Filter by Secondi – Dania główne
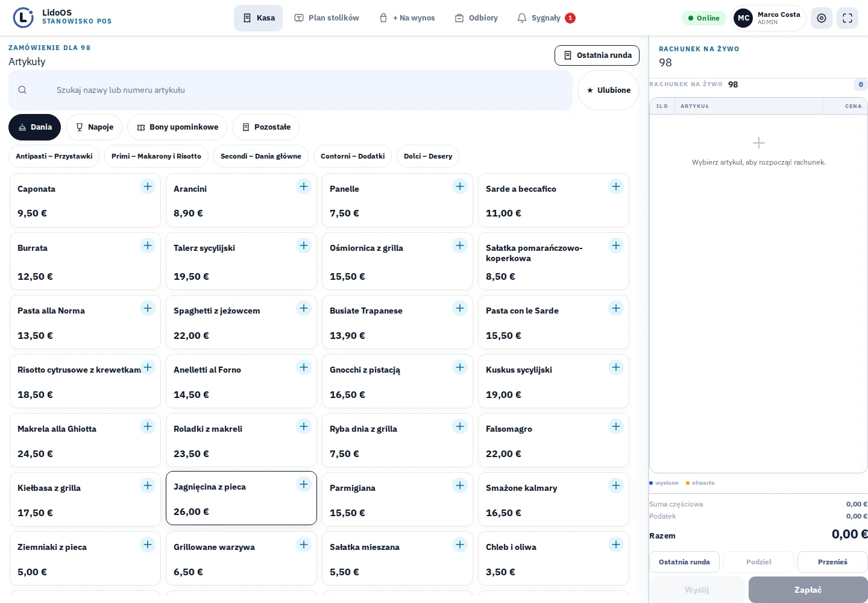The height and width of the screenshot is (603, 868). pyautogui.click(x=260, y=156)
